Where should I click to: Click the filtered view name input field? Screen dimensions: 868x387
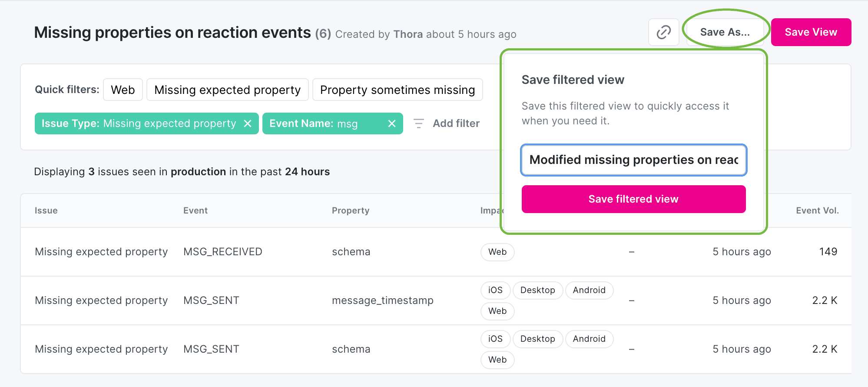point(633,160)
